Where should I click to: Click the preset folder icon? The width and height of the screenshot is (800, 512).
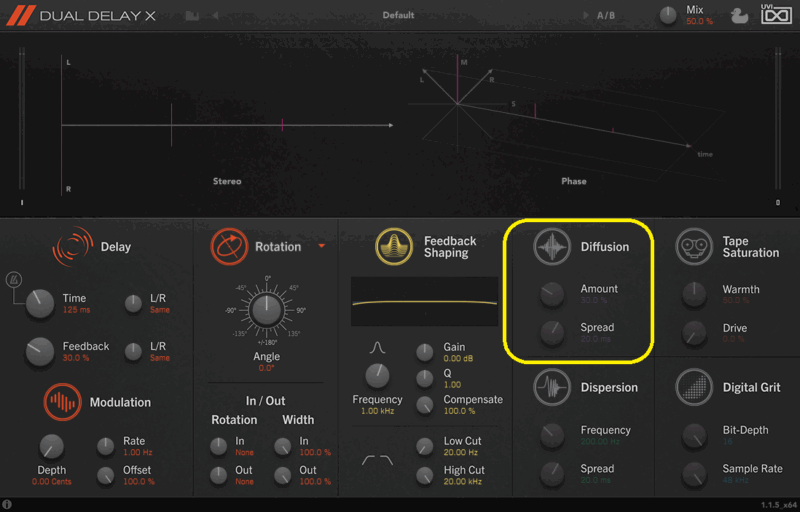point(192,15)
